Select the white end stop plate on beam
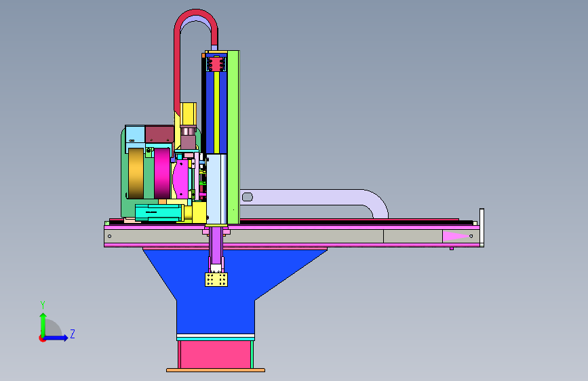Viewport: 588px width, 381px height. coord(482,228)
